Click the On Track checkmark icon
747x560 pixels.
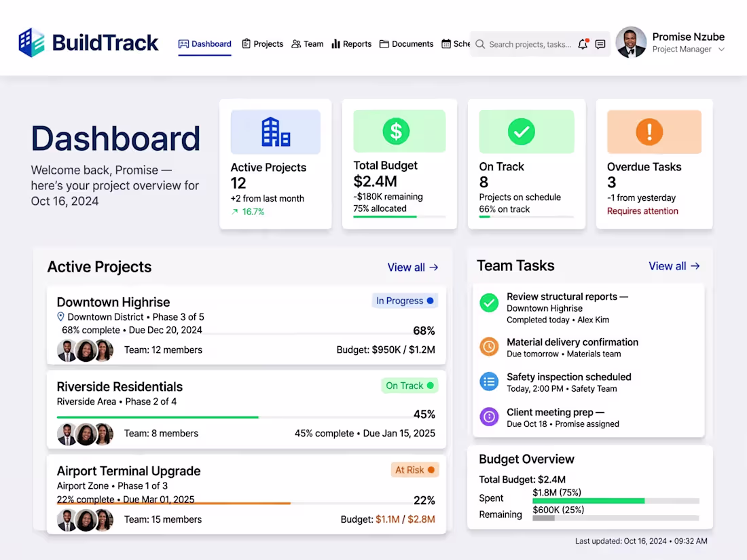[521, 132]
